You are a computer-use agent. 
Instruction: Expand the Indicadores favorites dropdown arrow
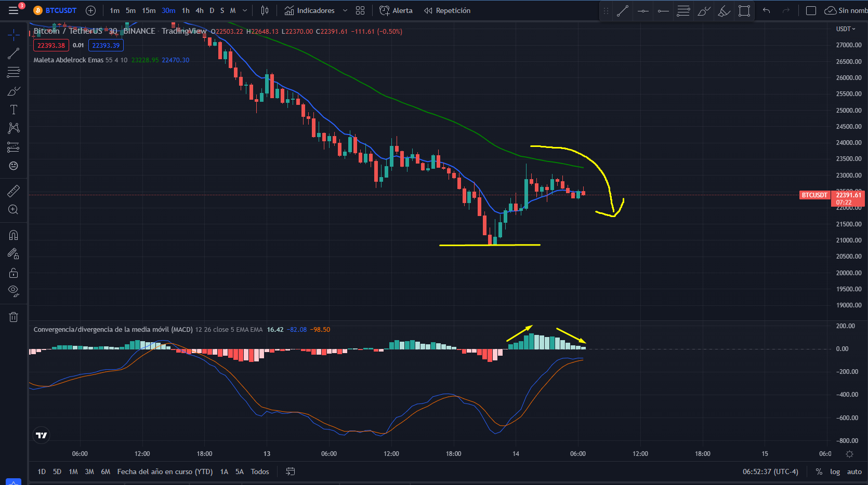point(345,10)
